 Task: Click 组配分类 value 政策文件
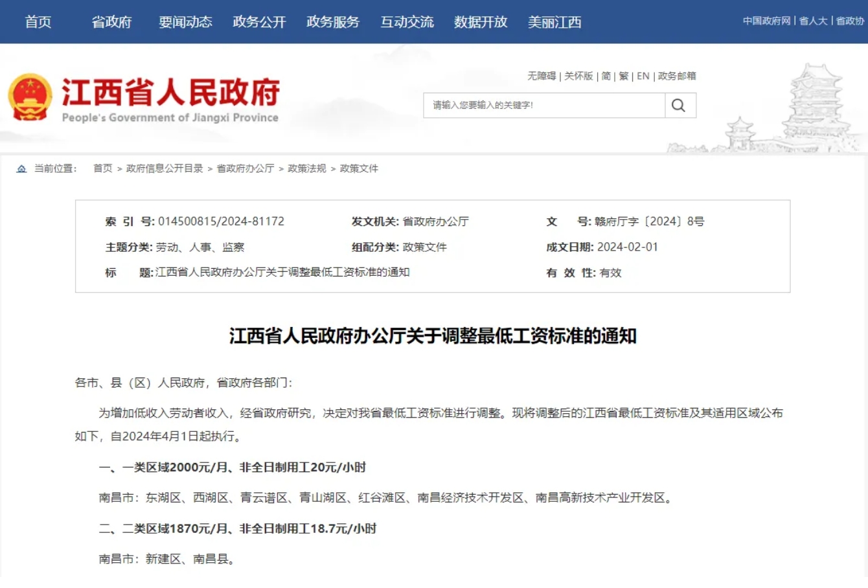pyautogui.click(x=425, y=247)
